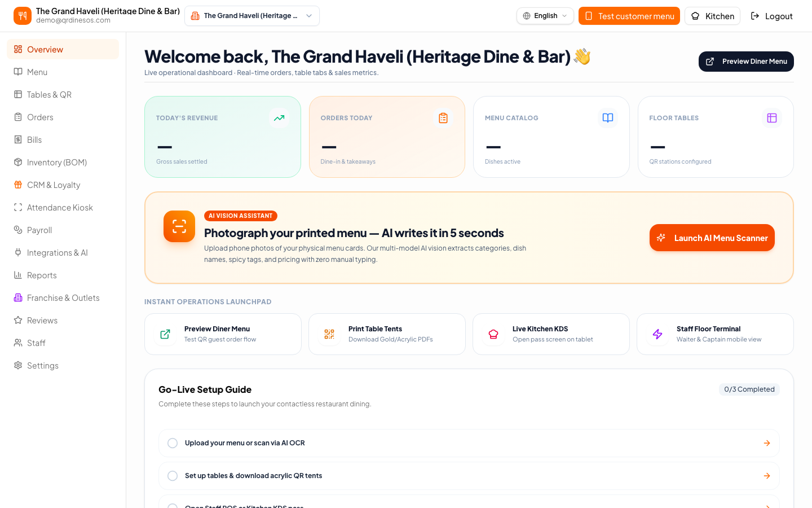The width and height of the screenshot is (812, 508).
Task: Click the book icon in Menu Catalog card
Action: [608, 118]
